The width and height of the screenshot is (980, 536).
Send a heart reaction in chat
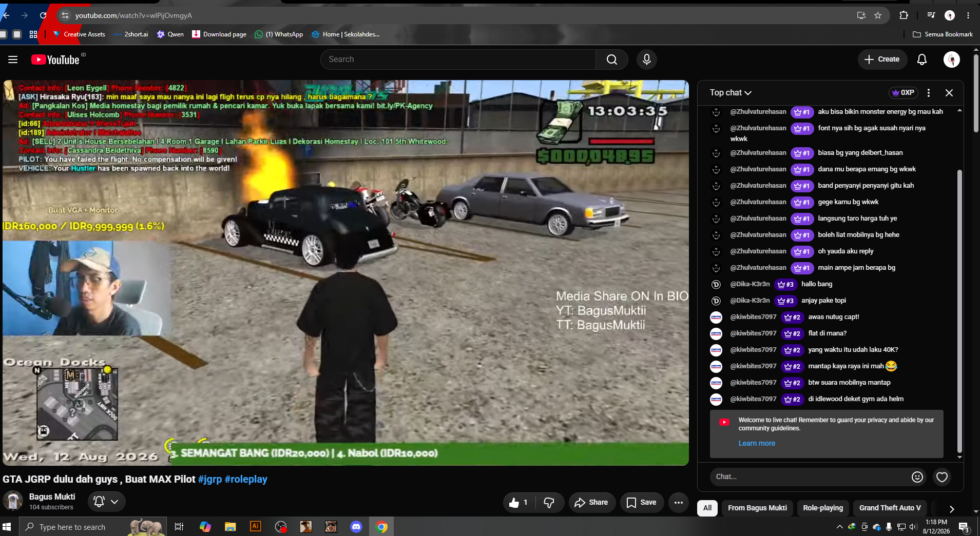point(942,477)
